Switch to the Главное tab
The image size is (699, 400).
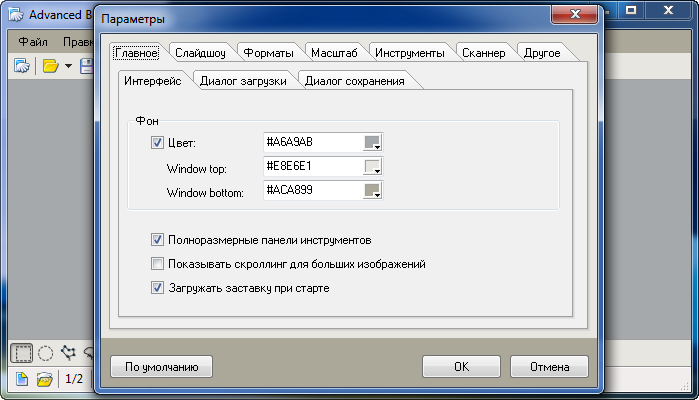coord(136,53)
